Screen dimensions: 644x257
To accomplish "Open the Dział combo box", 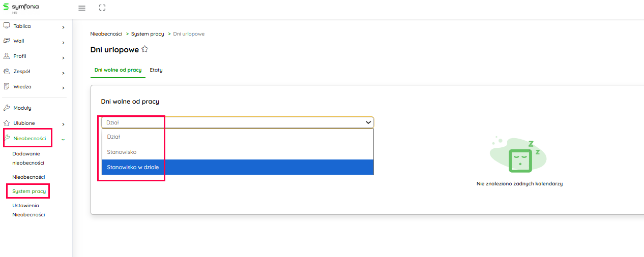I will [237, 122].
